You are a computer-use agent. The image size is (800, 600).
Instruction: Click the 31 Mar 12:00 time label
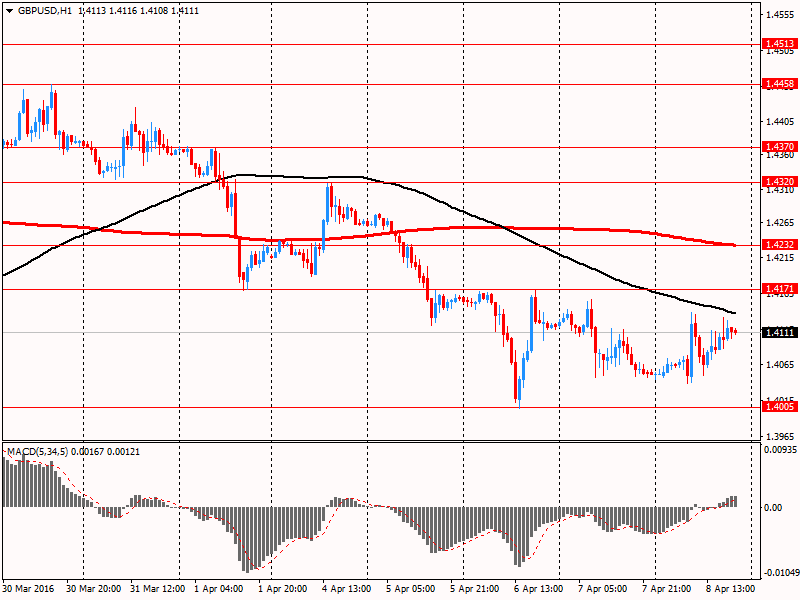(x=158, y=589)
